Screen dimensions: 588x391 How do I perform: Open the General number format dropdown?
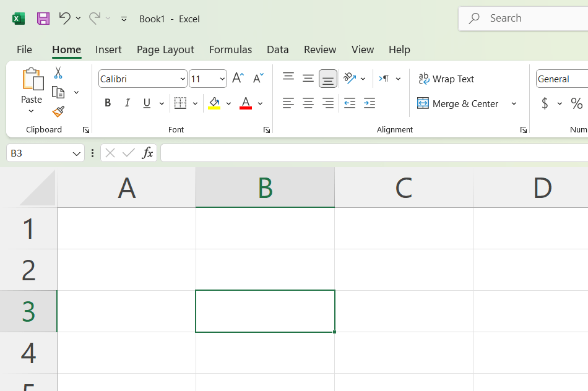pos(562,79)
